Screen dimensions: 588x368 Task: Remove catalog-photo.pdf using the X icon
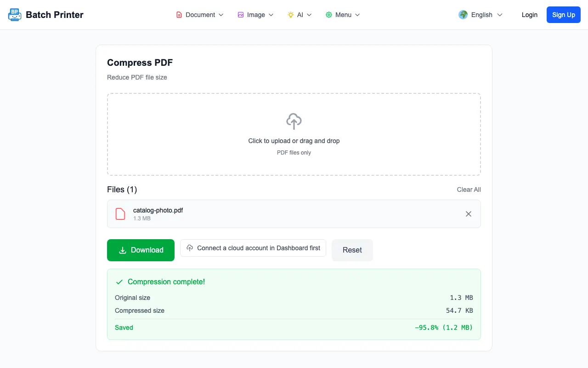tap(469, 214)
